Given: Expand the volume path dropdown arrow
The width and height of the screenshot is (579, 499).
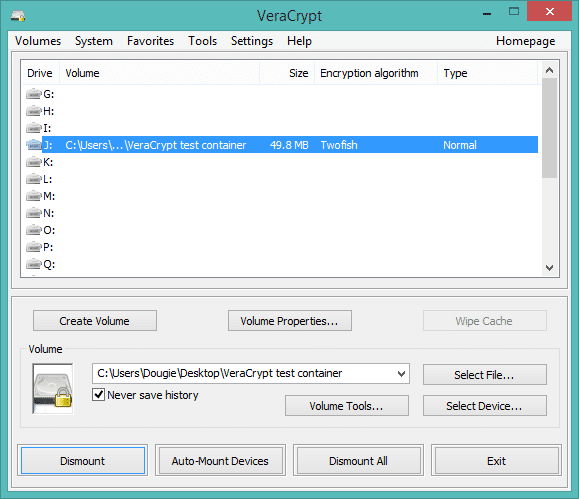Looking at the screenshot, I should pos(401,374).
